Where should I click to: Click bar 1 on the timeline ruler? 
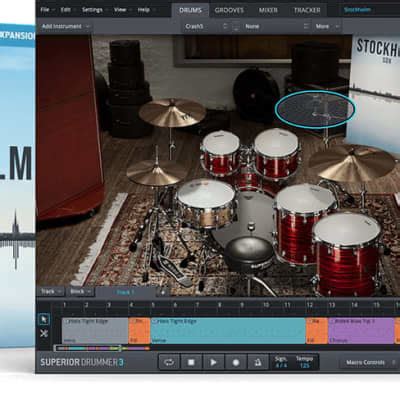pyautogui.click(x=64, y=305)
